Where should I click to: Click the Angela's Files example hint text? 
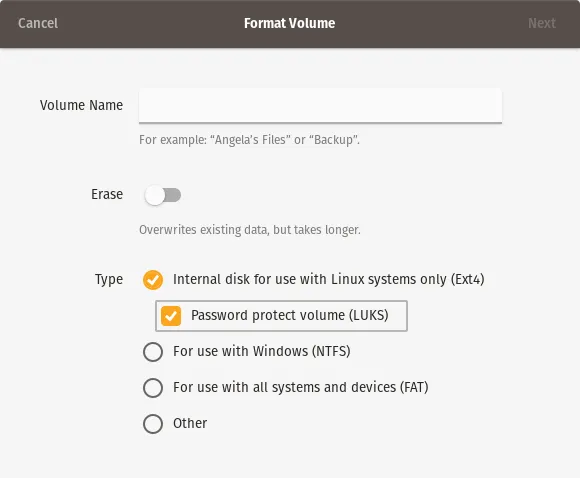click(249, 140)
